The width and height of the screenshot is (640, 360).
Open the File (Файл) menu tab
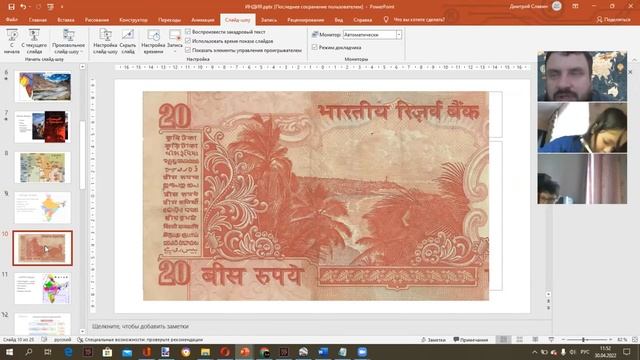[11, 20]
